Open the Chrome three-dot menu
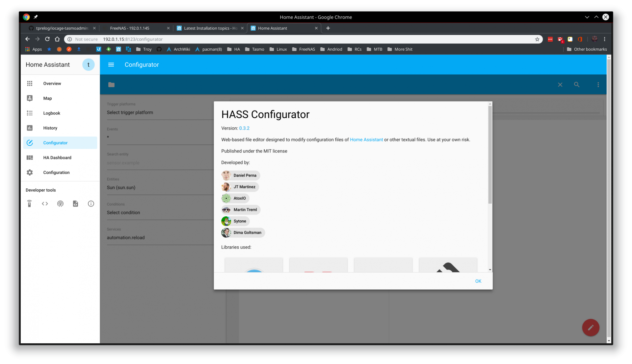632x364 pixels. pyautogui.click(x=604, y=39)
